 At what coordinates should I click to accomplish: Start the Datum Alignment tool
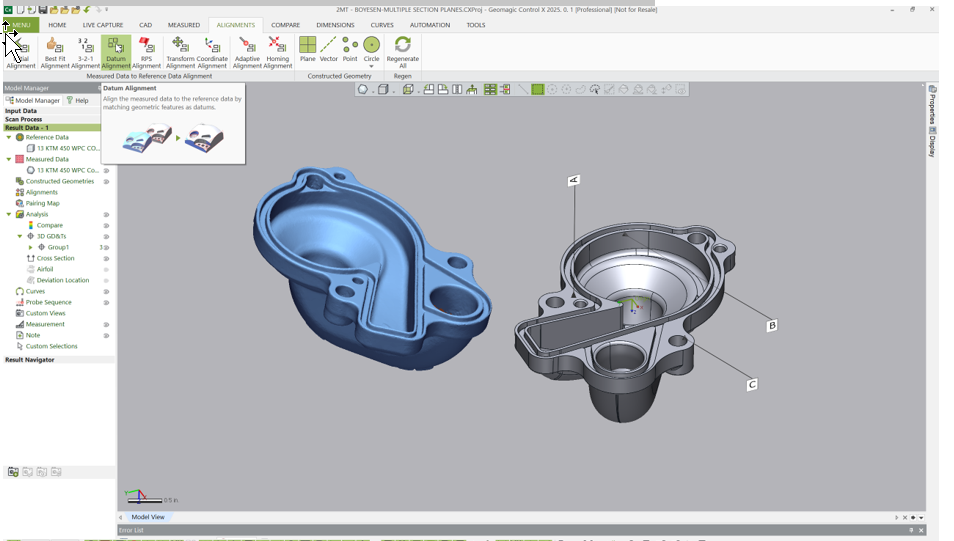pyautogui.click(x=116, y=52)
